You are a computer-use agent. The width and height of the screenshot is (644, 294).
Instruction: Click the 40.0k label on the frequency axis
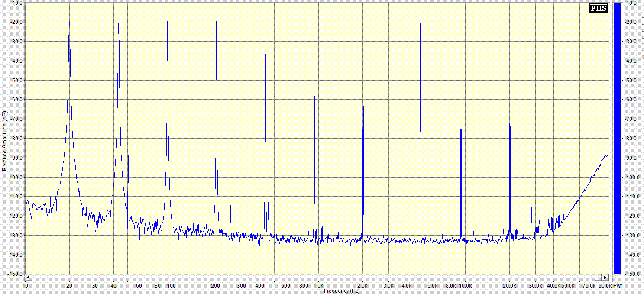(553, 286)
